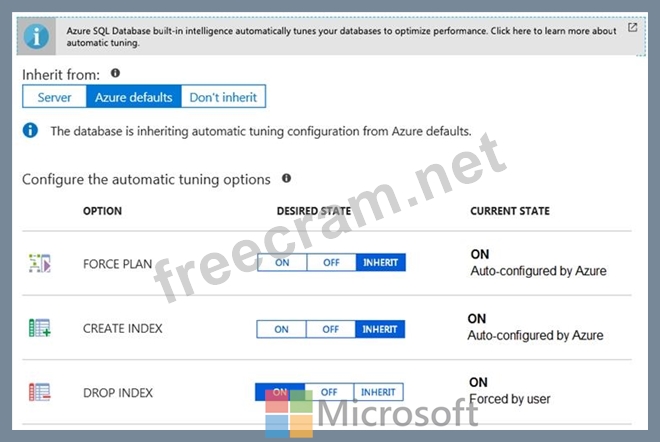Click the automatic tuning learn more banner text
Viewport: 660px width, 442px height.
coord(340,37)
